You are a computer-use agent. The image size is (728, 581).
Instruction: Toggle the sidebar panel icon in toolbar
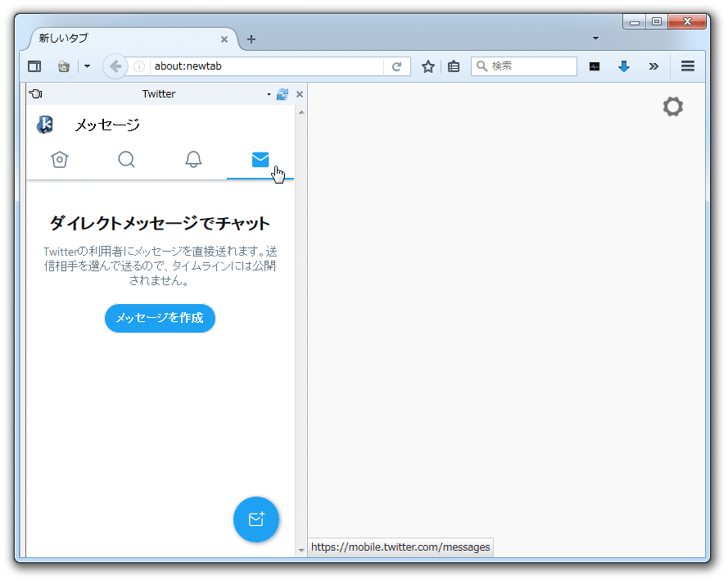click(x=34, y=66)
